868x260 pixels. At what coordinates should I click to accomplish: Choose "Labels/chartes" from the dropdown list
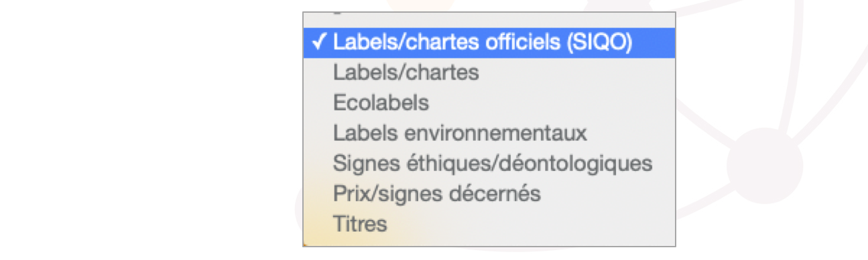coord(489,72)
